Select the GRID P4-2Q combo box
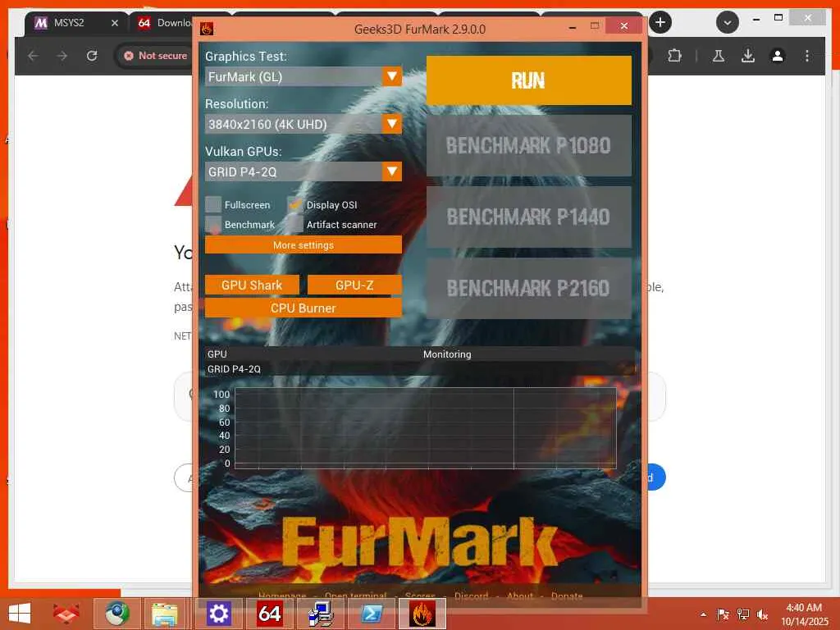 304,171
